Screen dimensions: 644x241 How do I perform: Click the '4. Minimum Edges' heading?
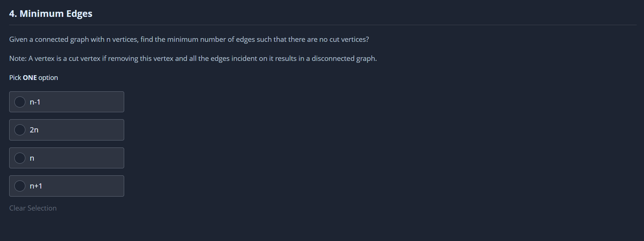point(51,14)
